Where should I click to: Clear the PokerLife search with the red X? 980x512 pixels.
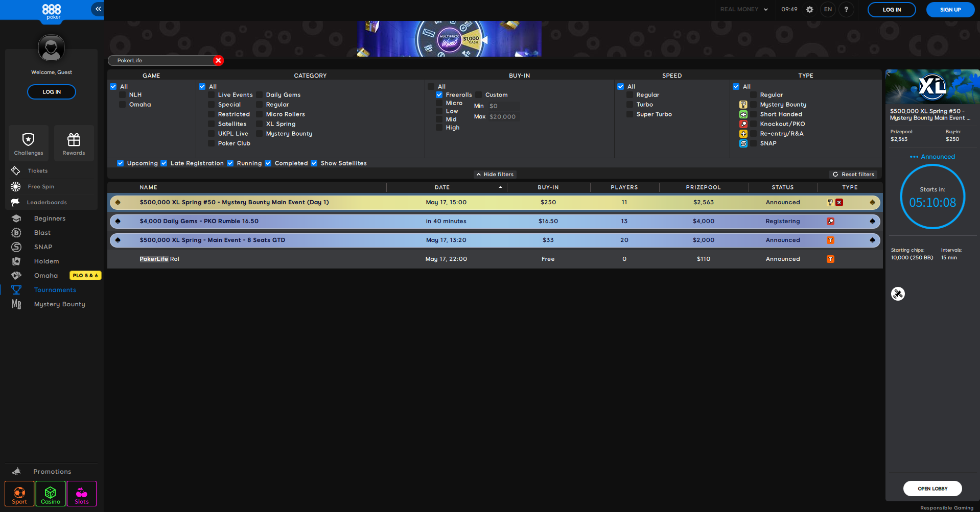pyautogui.click(x=218, y=60)
